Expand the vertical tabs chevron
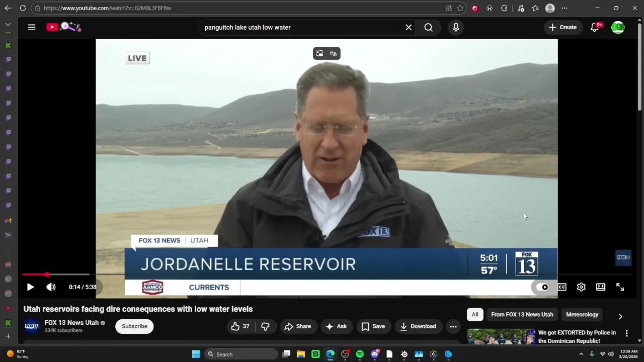Viewport: 644px width, 362px height. tap(8, 24)
